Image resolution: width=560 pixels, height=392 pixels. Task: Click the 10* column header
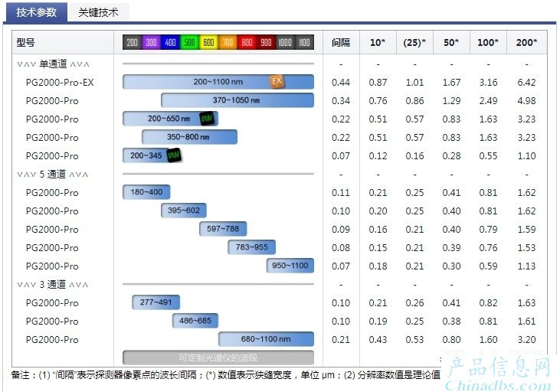378,42
